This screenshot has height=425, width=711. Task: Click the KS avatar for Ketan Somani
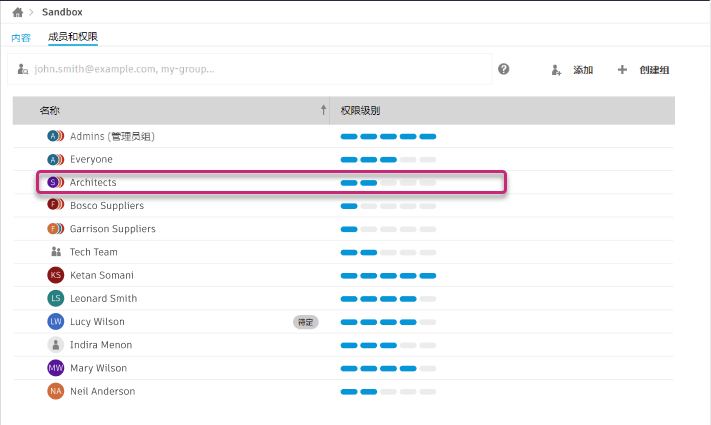[x=55, y=275]
